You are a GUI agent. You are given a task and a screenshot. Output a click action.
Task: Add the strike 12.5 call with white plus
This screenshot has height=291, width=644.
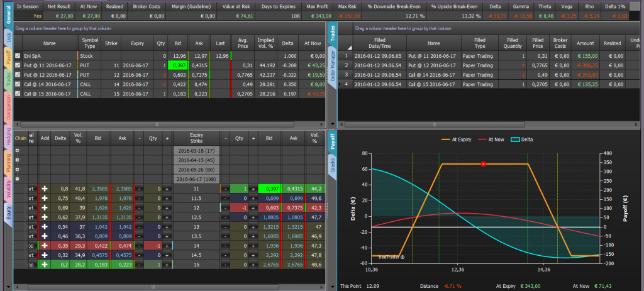(x=45, y=217)
